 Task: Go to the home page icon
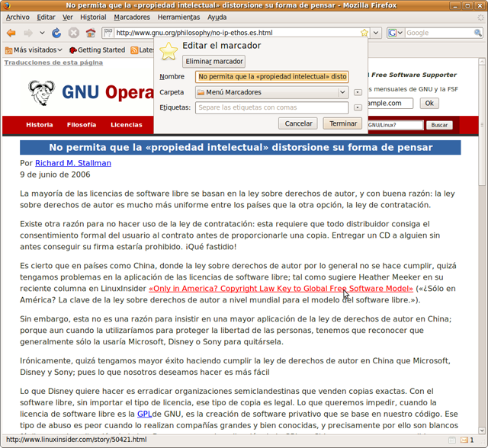pyautogui.click(x=91, y=33)
